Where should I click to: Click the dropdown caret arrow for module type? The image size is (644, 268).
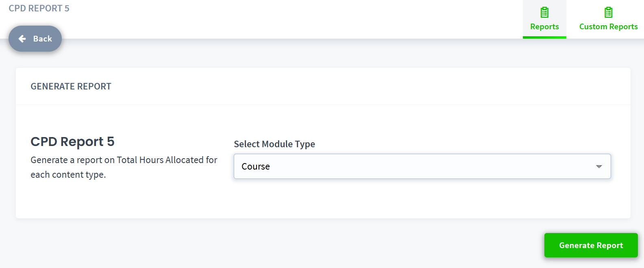click(x=599, y=167)
